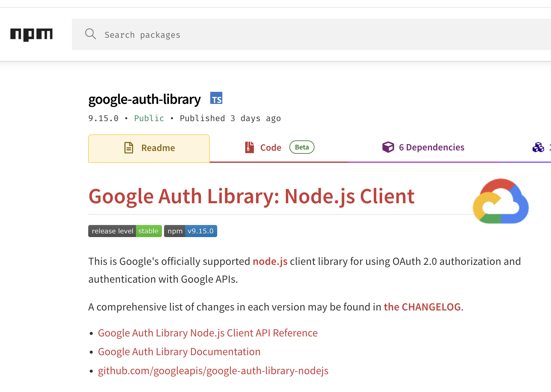Switch to the Code tab
The height and width of the screenshot is (392, 551).
279,148
